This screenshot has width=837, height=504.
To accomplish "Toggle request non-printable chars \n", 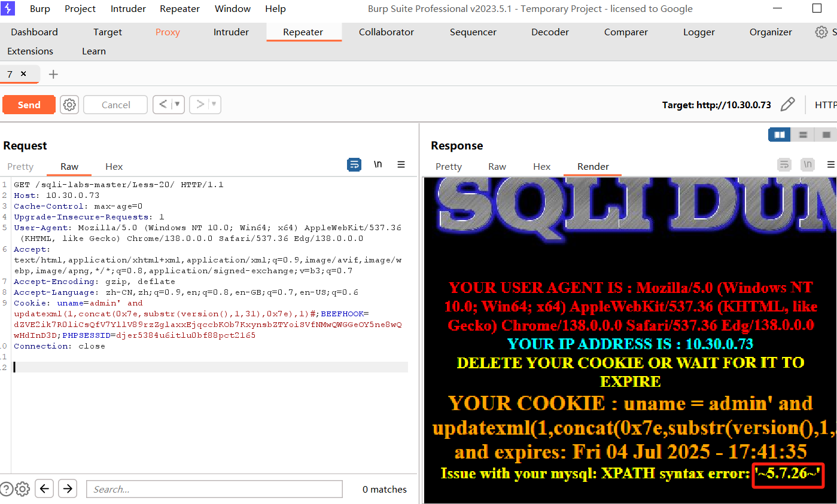I will pos(378,164).
